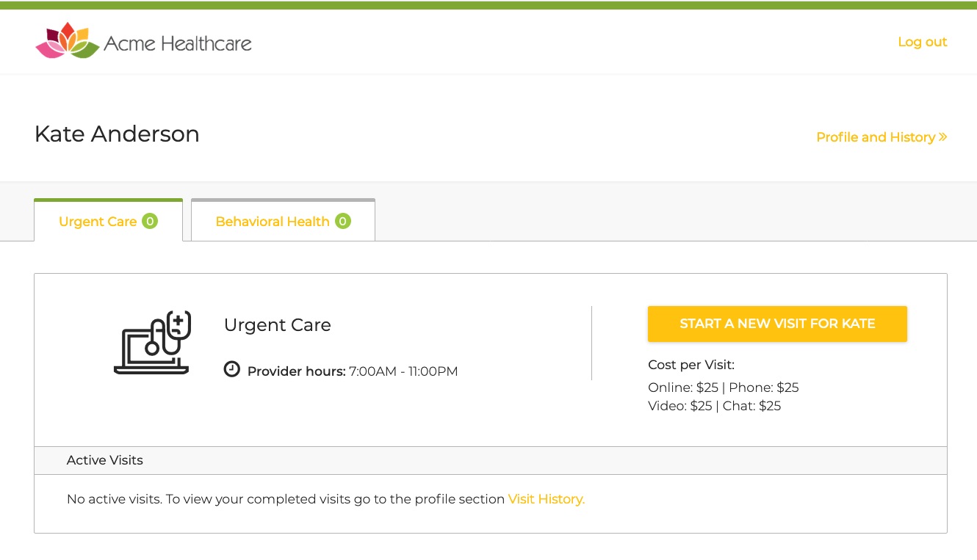Click the Cost per Visit label
977x560 pixels.
pyautogui.click(x=691, y=365)
